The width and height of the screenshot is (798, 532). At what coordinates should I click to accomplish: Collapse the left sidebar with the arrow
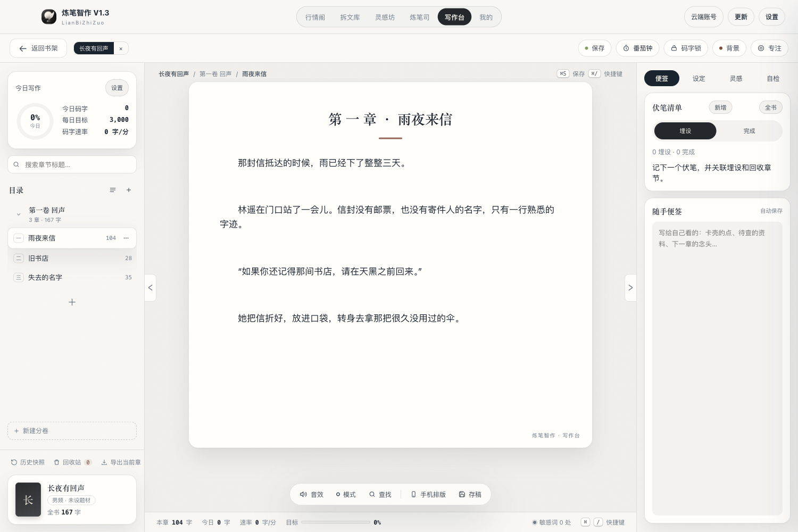151,288
